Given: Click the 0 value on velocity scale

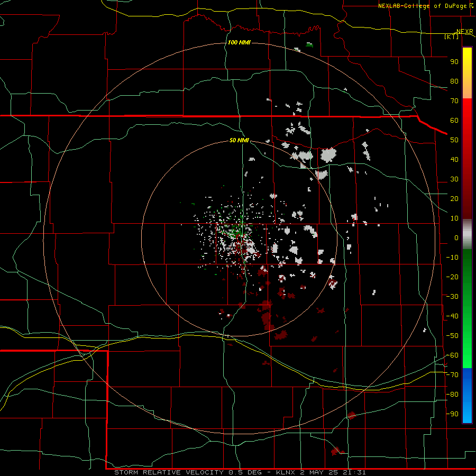Looking at the screenshot, I should pyautogui.click(x=456, y=238).
